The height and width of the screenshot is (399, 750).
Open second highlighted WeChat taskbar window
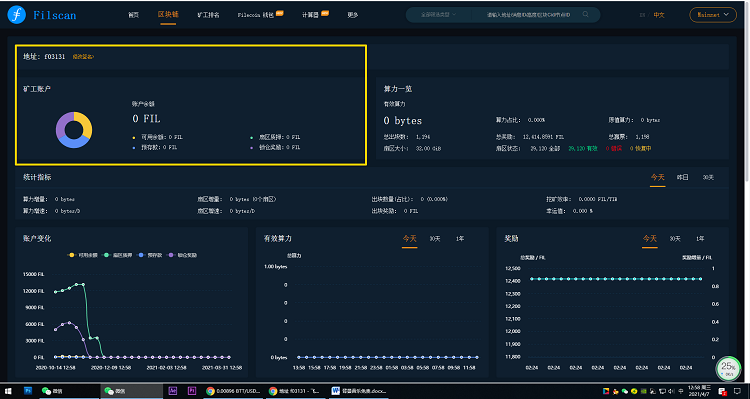pos(132,391)
